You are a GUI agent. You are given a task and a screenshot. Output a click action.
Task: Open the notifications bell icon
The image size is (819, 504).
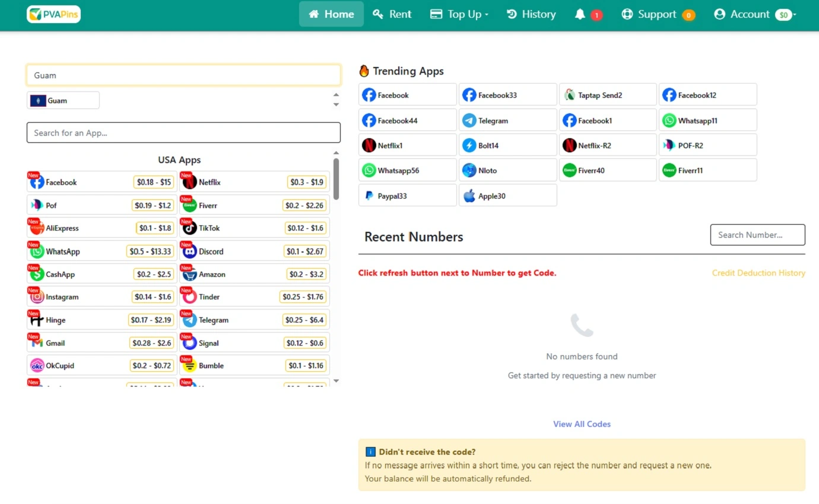click(580, 14)
